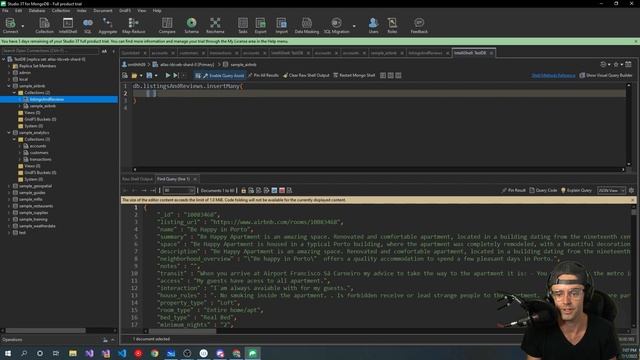
Task: Open the SQL query tool
Action: click(88, 25)
